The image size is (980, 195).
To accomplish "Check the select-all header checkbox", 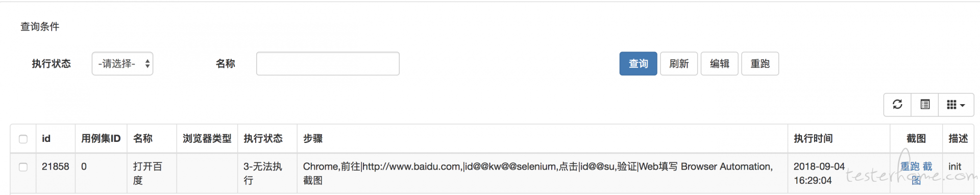I will click(23, 139).
